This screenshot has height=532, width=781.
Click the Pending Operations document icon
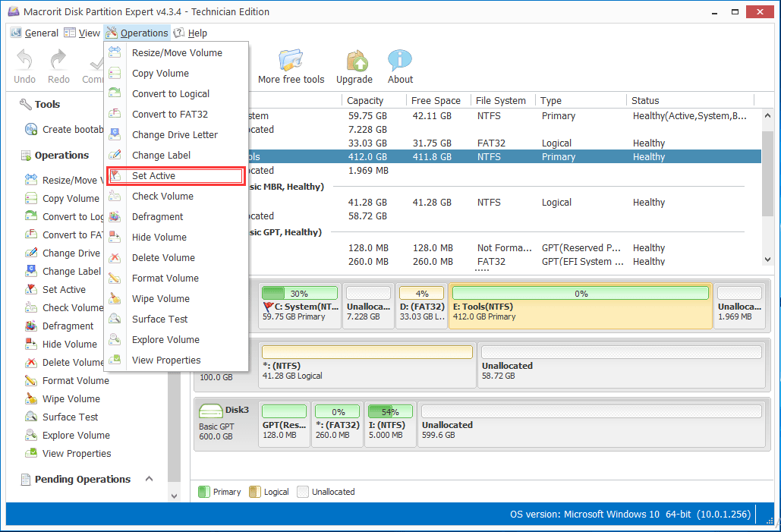point(25,479)
